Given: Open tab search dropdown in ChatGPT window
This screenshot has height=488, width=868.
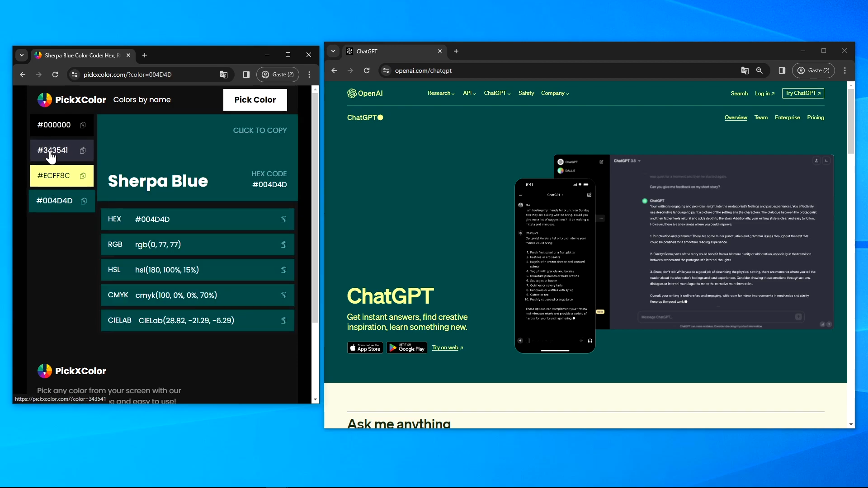Looking at the screenshot, I should (333, 51).
